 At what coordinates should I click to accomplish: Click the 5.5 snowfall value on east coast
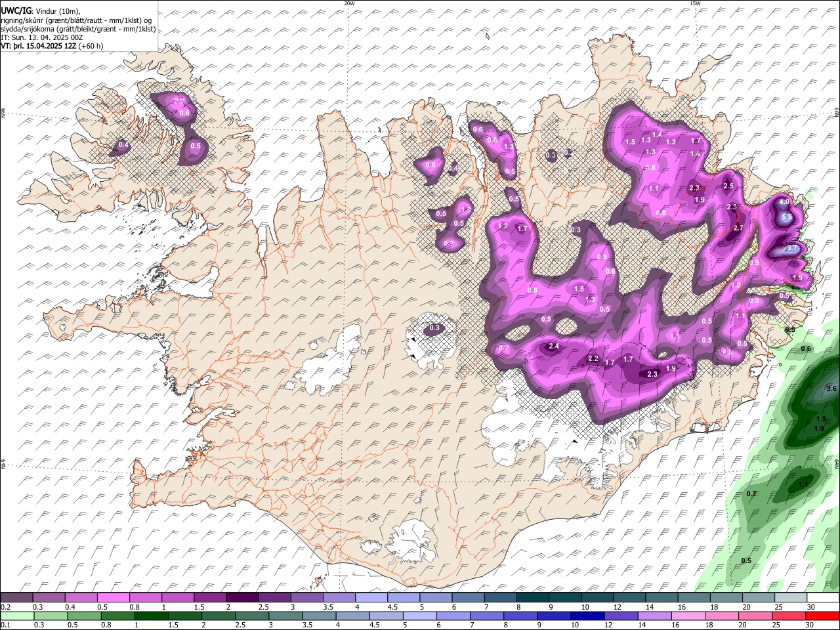pyautogui.click(x=787, y=217)
